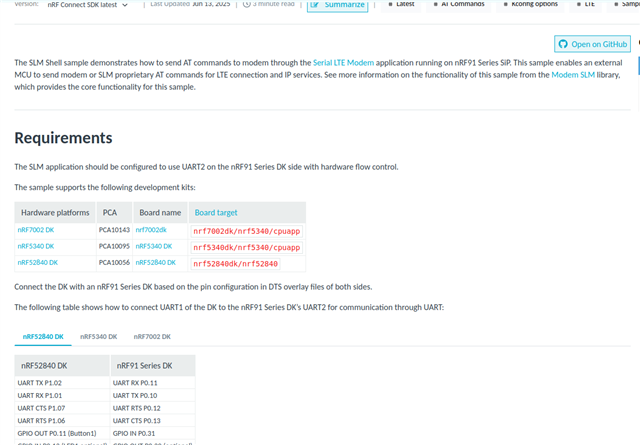Open nRF52840 DK hardware platform link
This screenshot has width=640, height=445.
click(x=38, y=263)
